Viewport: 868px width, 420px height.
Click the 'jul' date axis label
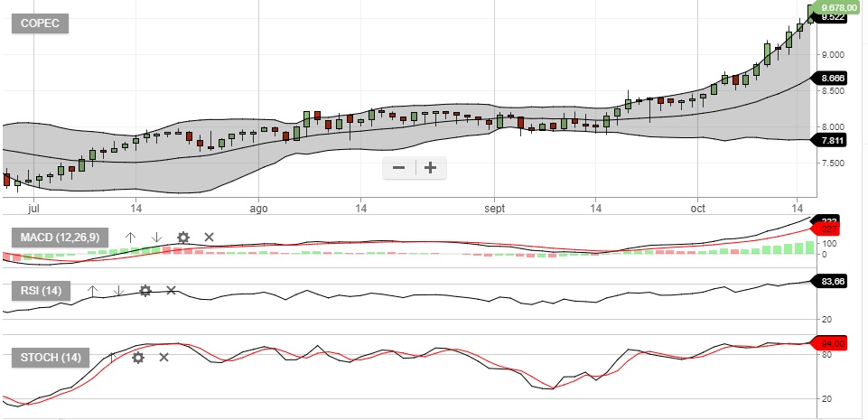point(33,209)
